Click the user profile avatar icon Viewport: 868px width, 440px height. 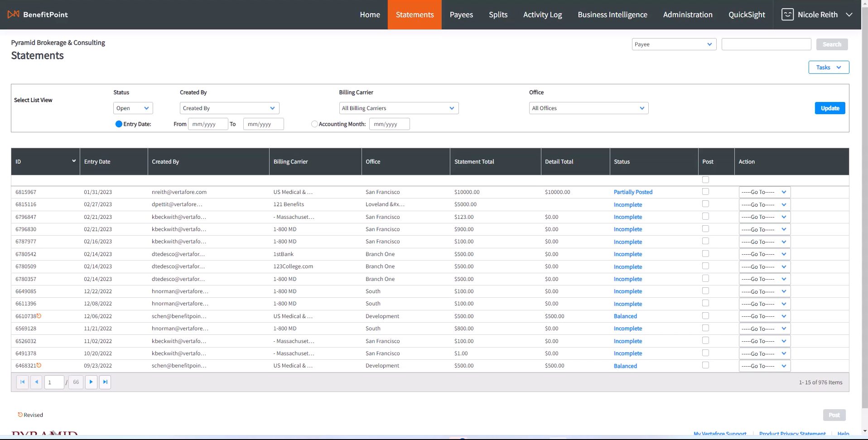(787, 15)
